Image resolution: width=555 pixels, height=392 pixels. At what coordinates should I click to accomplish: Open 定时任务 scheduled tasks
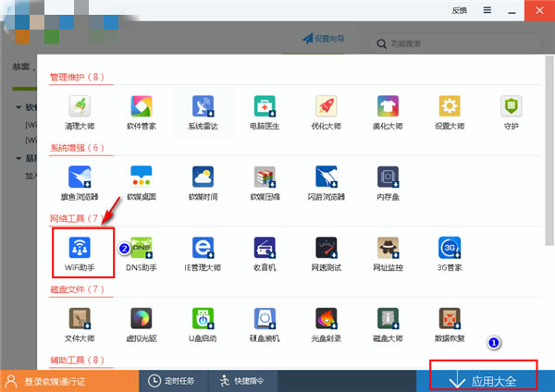pyautogui.click(x=172, y=381)
